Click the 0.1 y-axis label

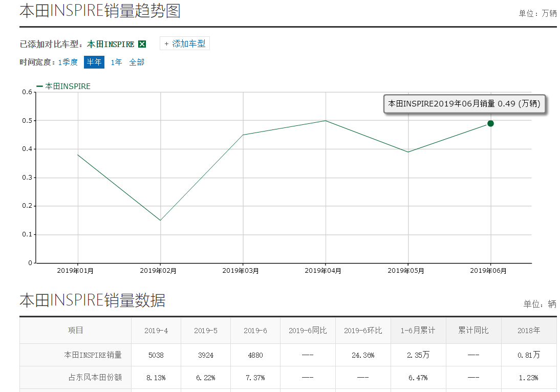click(27, 234)
